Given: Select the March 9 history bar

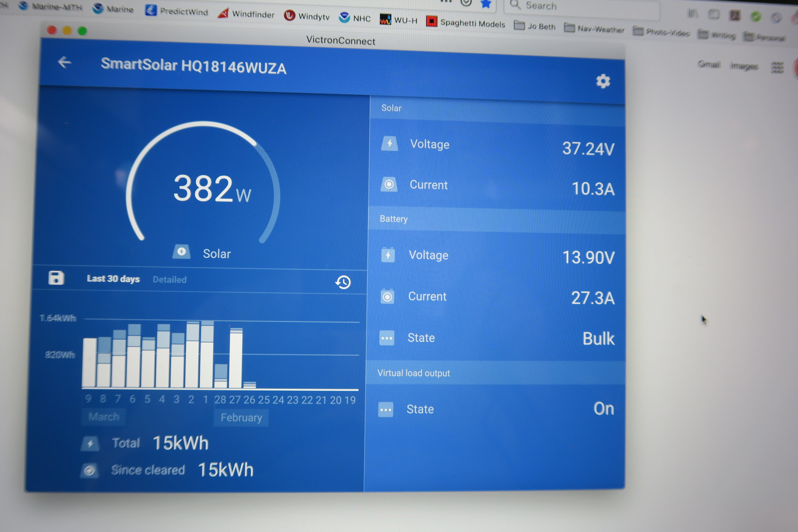Looking at the screenshot, I should click(x=90, y=362).
